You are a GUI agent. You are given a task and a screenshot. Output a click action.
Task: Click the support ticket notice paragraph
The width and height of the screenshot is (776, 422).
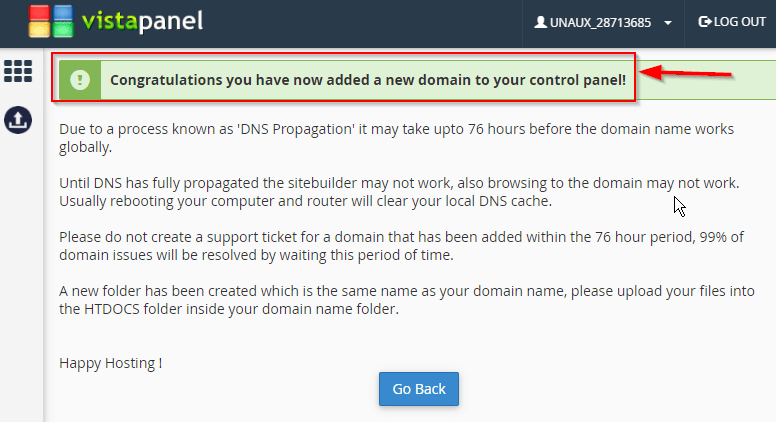401,246
